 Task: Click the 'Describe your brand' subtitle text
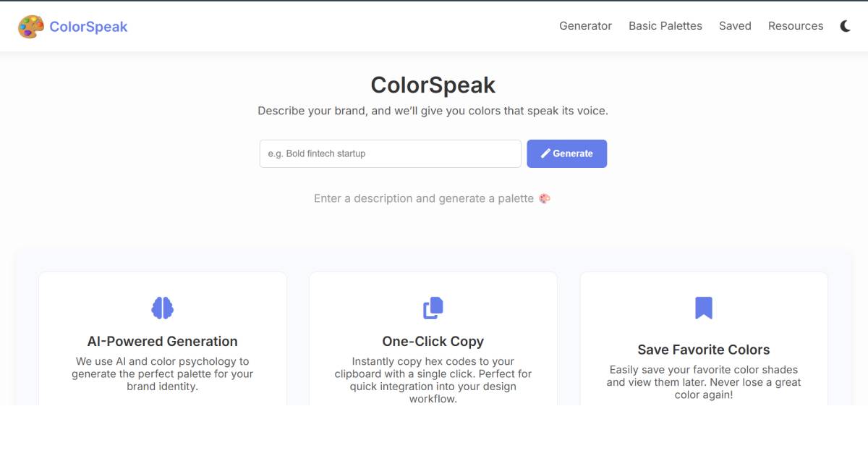pos(433,111)
